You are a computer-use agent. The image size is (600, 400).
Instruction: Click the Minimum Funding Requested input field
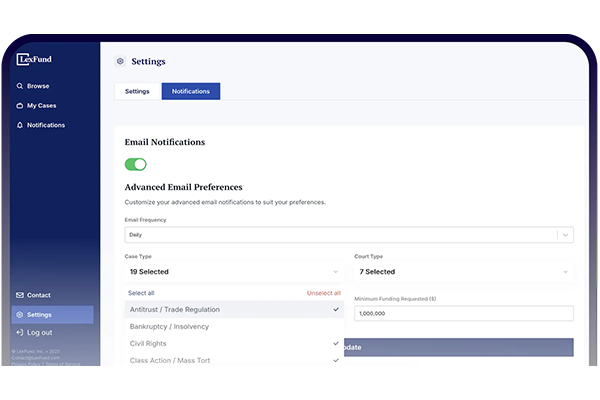click(x=464, y=313)
